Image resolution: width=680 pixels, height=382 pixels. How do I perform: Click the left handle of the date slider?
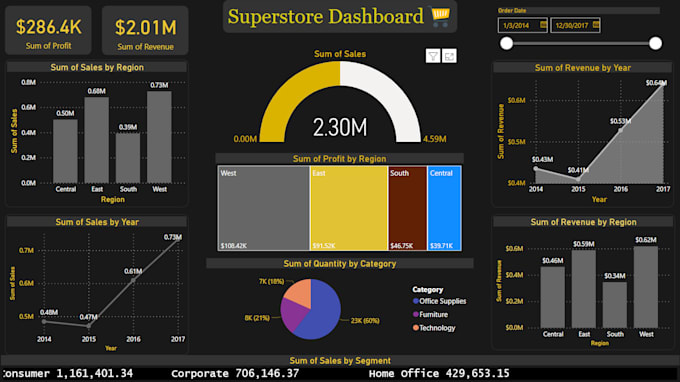pos(506,43)
